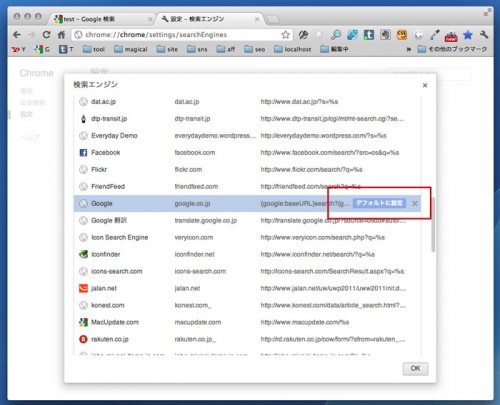This screenshot has width=500, height=405.
Task: Click the Flickr search URL cell
Action: [x=311, y=170]
